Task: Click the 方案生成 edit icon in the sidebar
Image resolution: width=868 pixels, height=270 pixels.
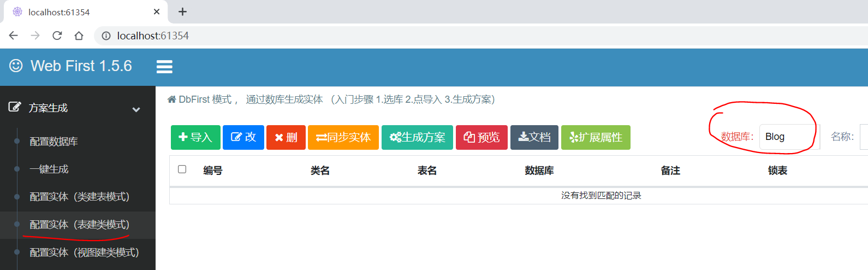Action: tap(15, 107)
